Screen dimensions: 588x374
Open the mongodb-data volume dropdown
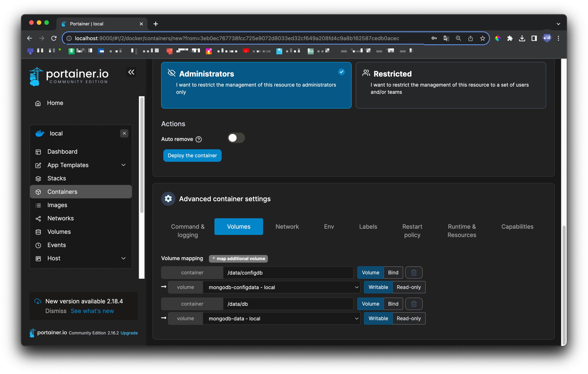point(281,318)
